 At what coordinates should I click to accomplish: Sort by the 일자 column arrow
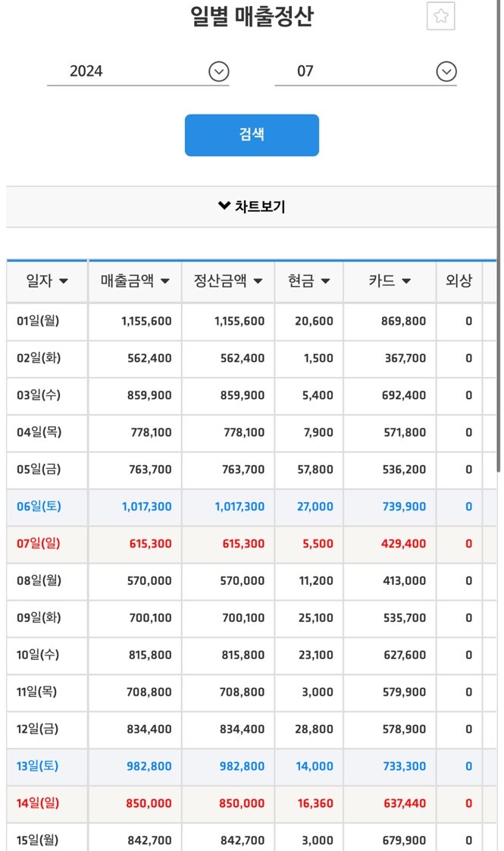64,281
